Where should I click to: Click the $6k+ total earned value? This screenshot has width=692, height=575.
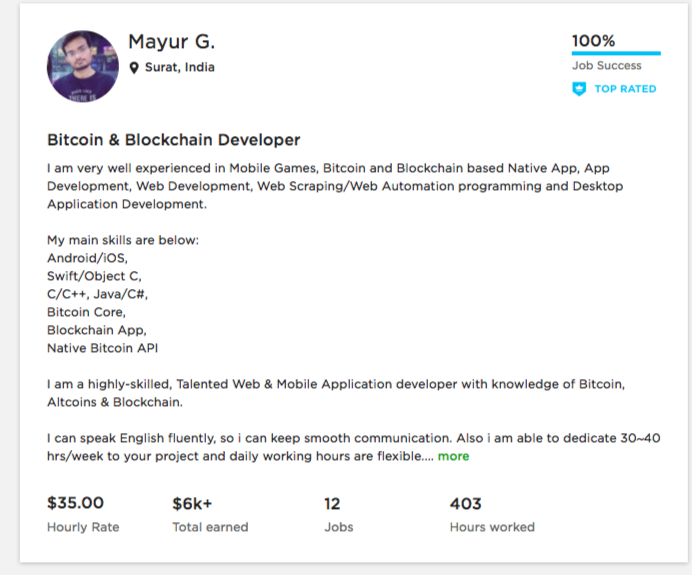192,503
